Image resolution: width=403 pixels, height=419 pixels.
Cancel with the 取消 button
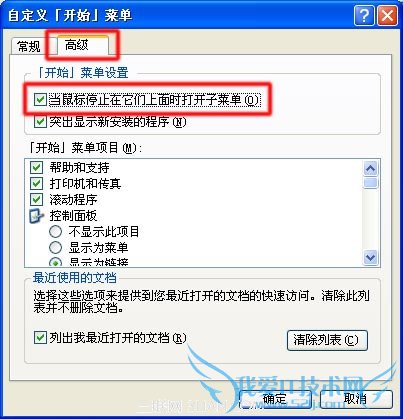pyautogui.click(x=356, y=399)
